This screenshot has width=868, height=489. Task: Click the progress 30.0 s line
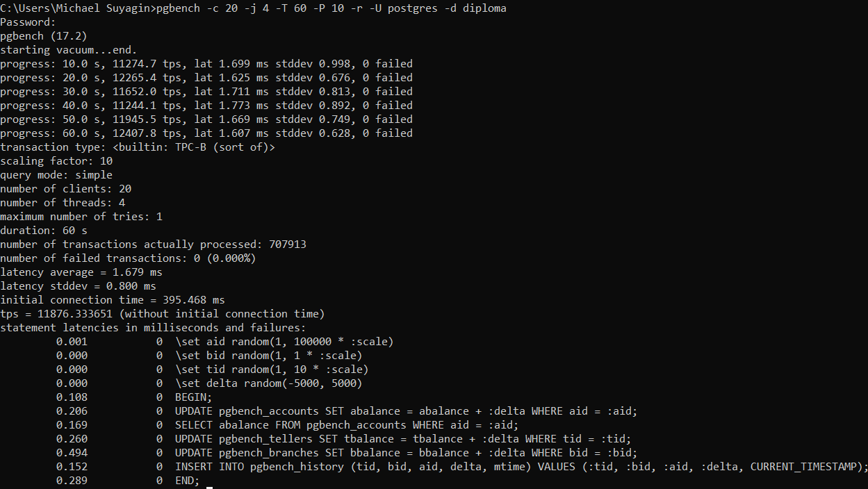pyautogui.click(x=206, y=91)
